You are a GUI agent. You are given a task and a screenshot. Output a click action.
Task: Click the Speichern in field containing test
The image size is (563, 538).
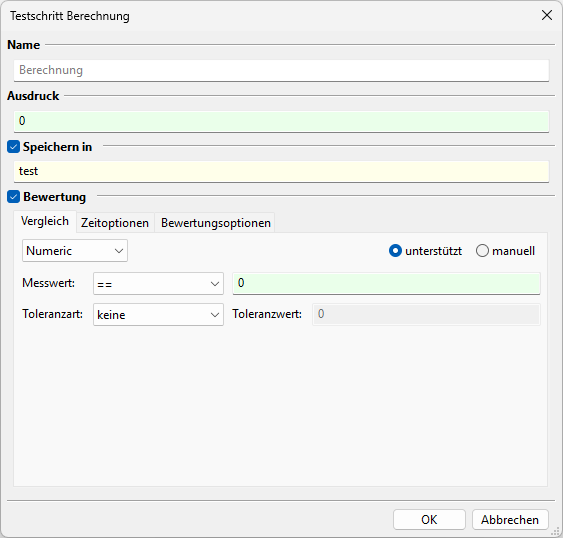point(281,172)
